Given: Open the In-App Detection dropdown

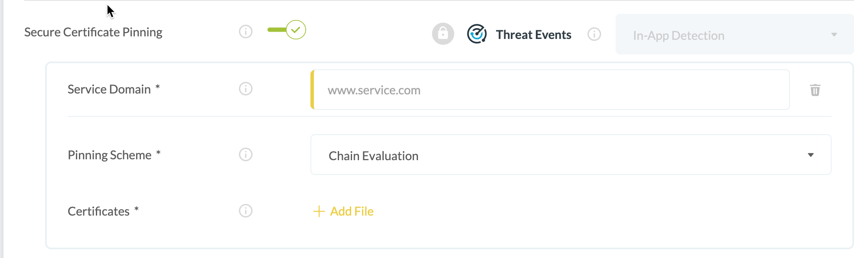Looking at the screenshot, I should [735, 34].
